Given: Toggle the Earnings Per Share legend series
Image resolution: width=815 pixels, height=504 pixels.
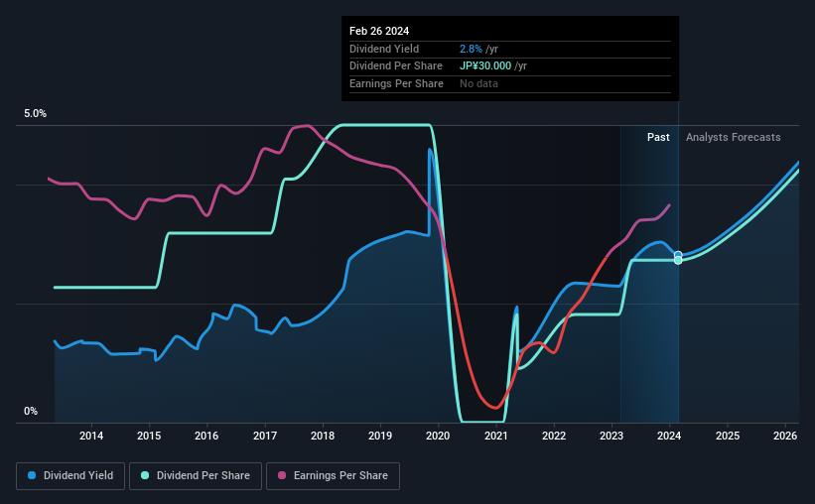Looking at the screenshot, I should pos(333,476).
